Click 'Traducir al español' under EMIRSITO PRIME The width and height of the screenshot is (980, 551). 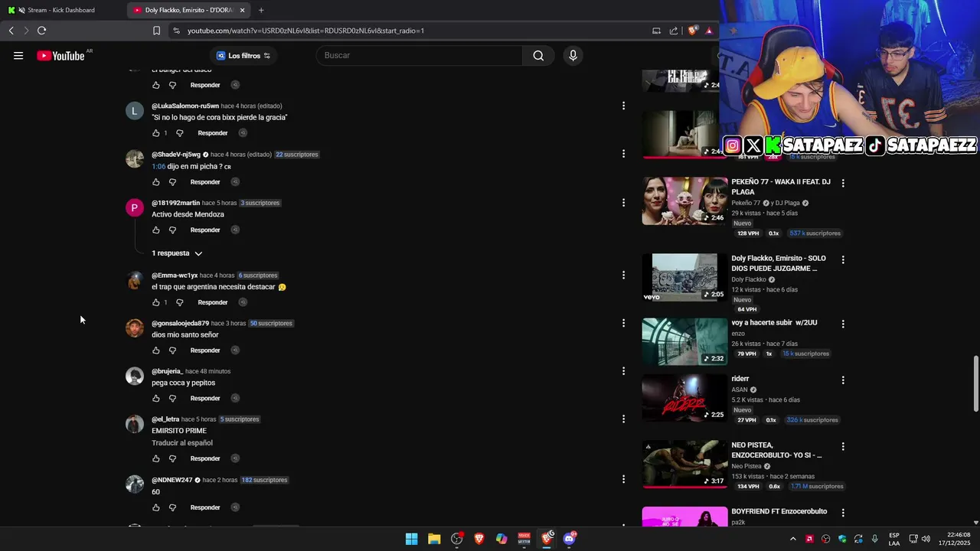click(182, 443)
